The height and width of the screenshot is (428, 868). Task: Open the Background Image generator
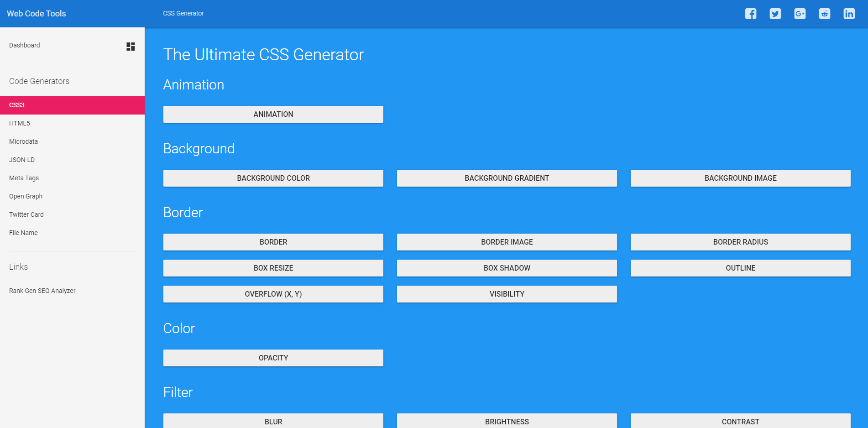[x=741, y=178]
